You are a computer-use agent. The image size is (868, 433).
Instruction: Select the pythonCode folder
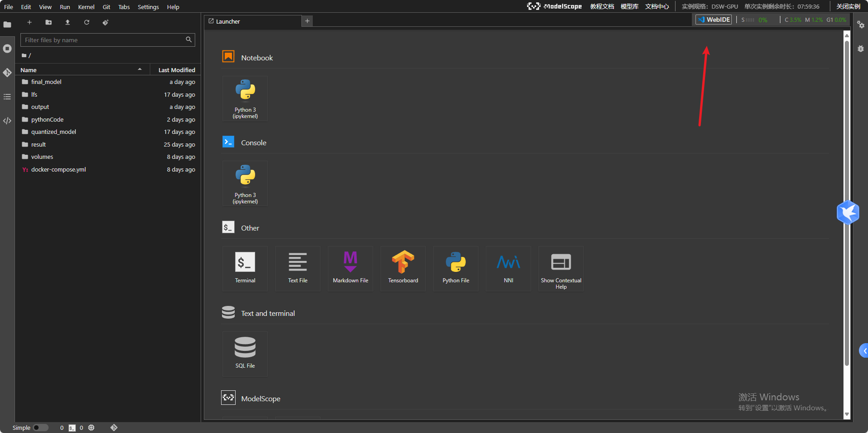(x=108, y=119)
